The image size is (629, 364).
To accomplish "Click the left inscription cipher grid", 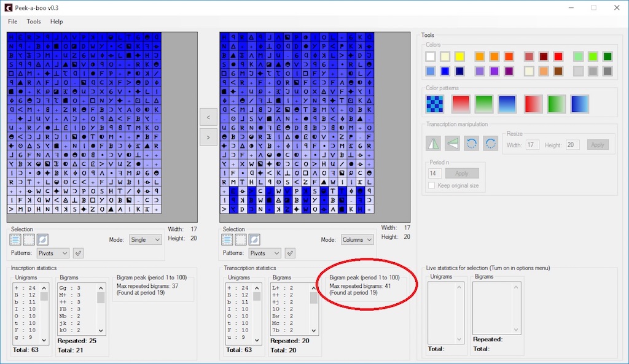I will 84,123.
